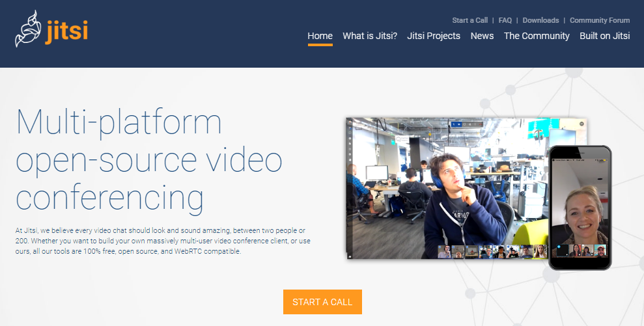644x326 pixels.
Task: Open the FAQ link
Action: coord(505,20)
